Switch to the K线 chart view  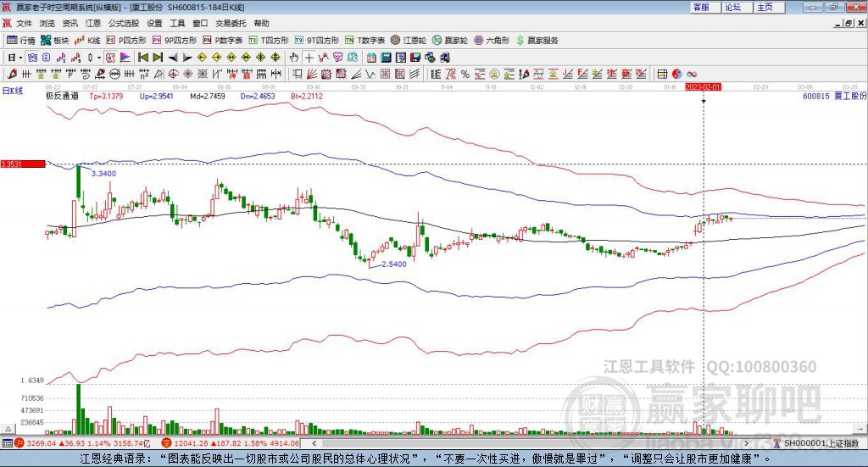[87, 41]
